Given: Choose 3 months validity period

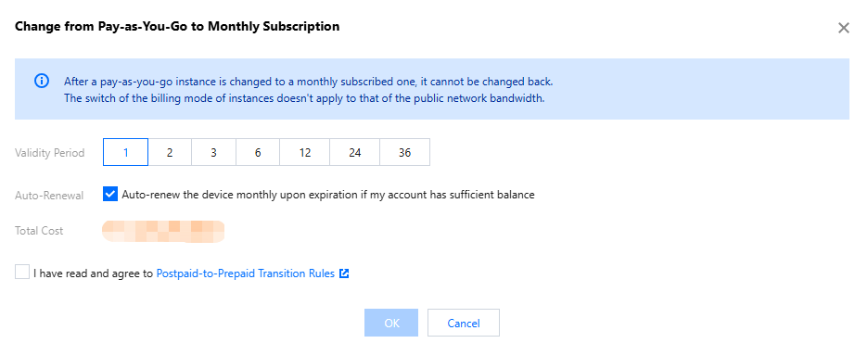Looking at the screenshot, I should pyautogui.click(x=213, y=152).
